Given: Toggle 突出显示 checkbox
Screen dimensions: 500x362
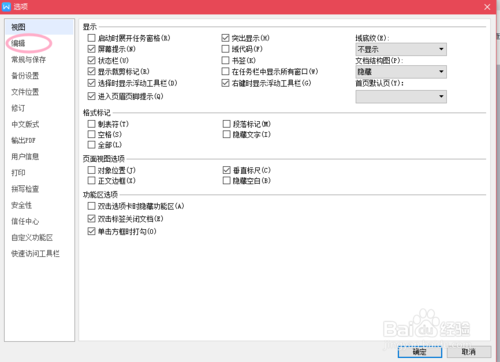Looking at the screenshot, I should 226,38.
